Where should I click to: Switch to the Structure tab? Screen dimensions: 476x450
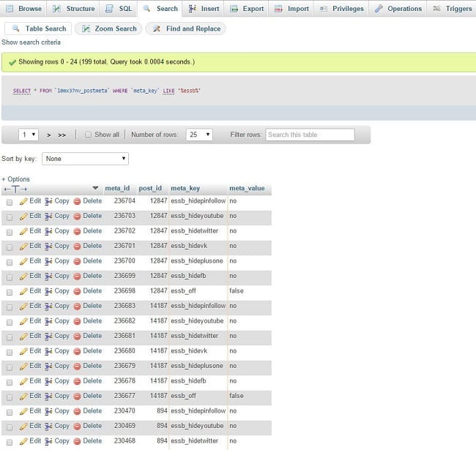(73, 9)
